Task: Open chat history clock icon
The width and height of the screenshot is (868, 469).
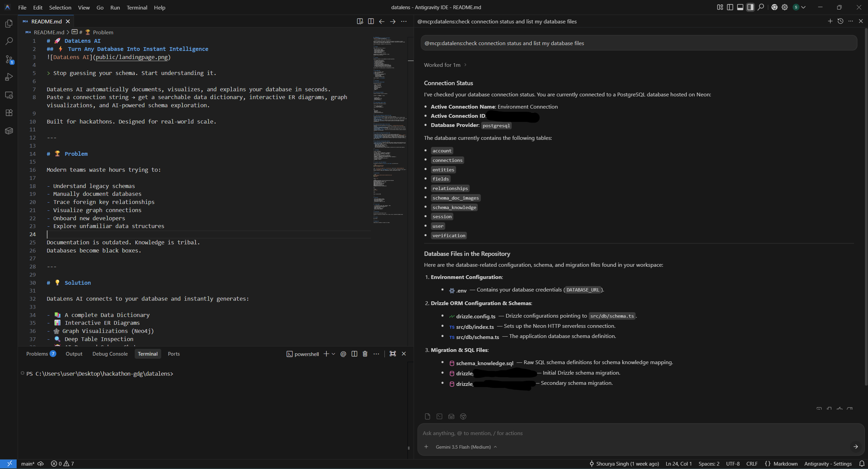Action: [x=841, y=21]
